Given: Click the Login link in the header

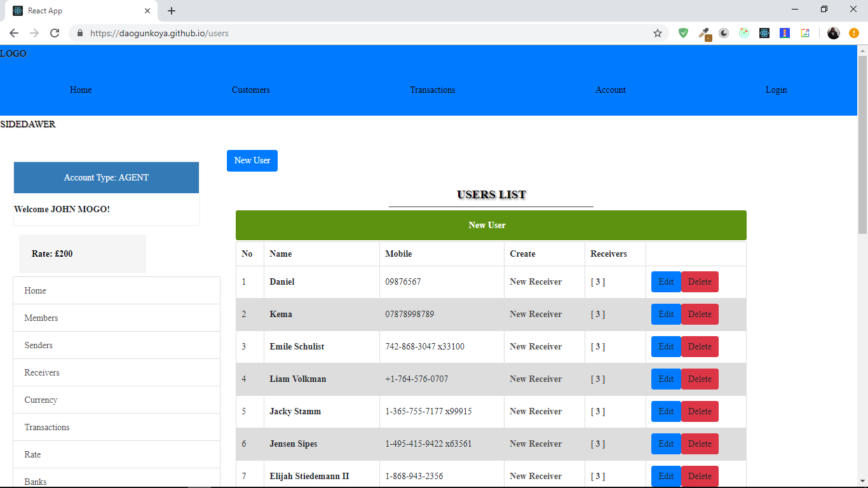Looking at the screenshot, I should [x=776, y=90].
